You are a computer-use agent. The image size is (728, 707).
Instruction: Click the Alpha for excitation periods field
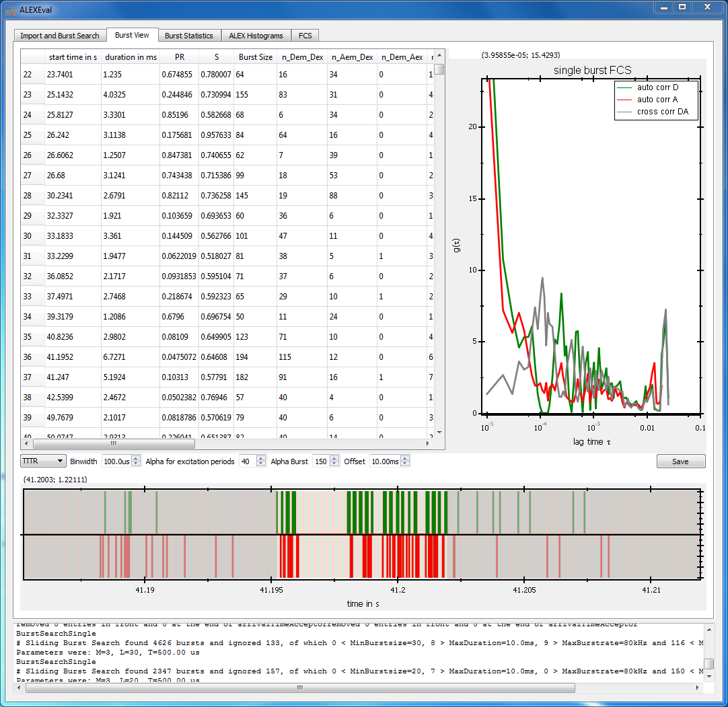248,461
